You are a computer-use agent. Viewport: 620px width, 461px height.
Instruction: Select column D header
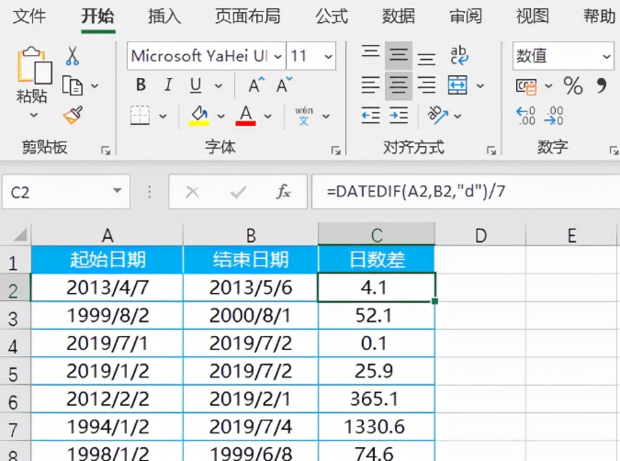click(480, 235)
